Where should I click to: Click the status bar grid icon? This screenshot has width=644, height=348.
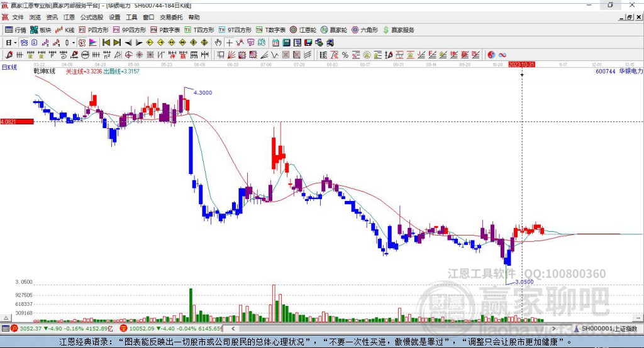pyautogui.click(x=5, y=329)
